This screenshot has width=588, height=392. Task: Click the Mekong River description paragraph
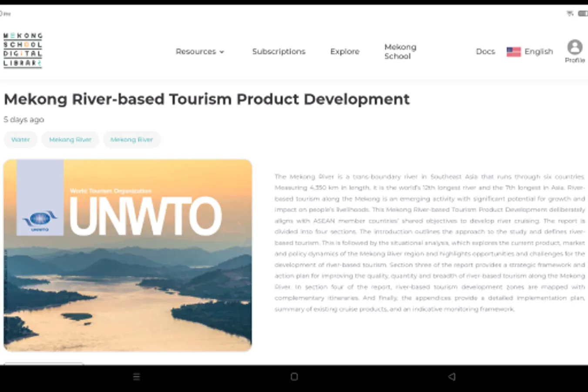coord(430,243)
